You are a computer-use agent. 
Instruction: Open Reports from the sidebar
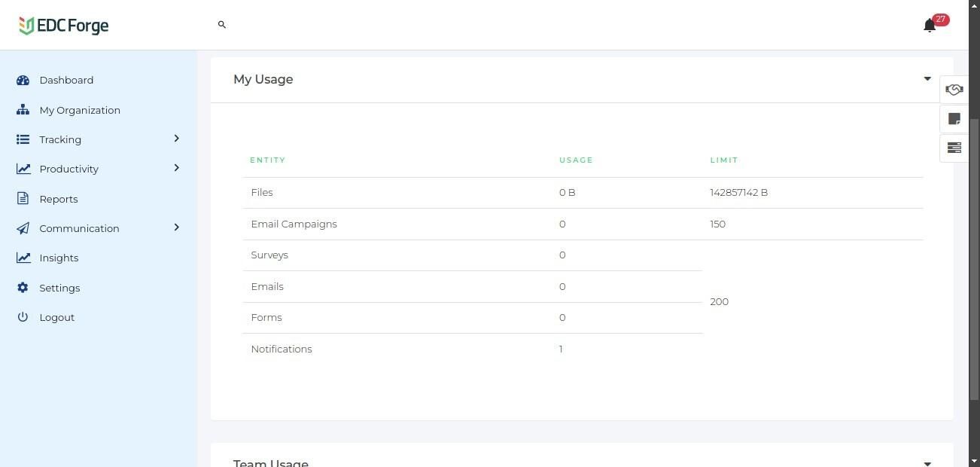[59, 199]
